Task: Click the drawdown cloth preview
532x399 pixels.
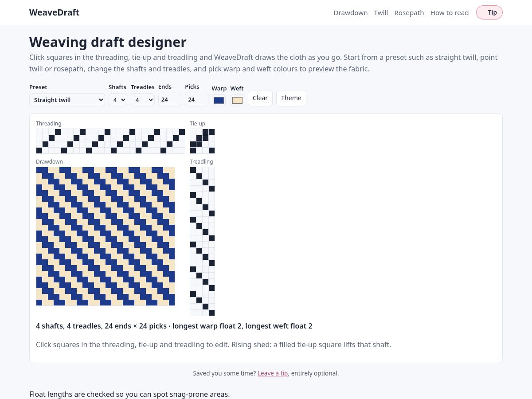Action: (x=106, y=236)
